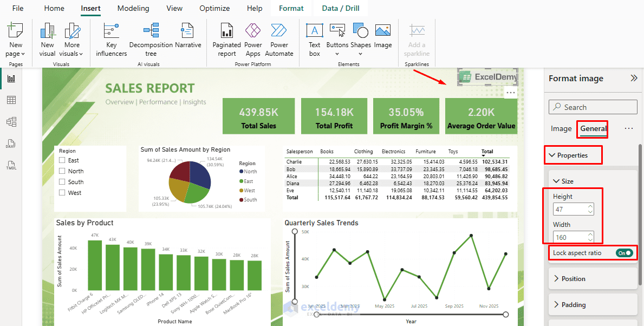The height and width of the screenshot is (326, 644).
Task: Insert a Text box element
Action: coord(315,40)
